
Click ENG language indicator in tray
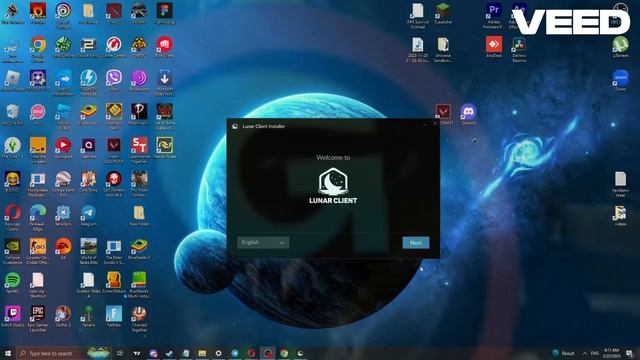pos(595,353)
